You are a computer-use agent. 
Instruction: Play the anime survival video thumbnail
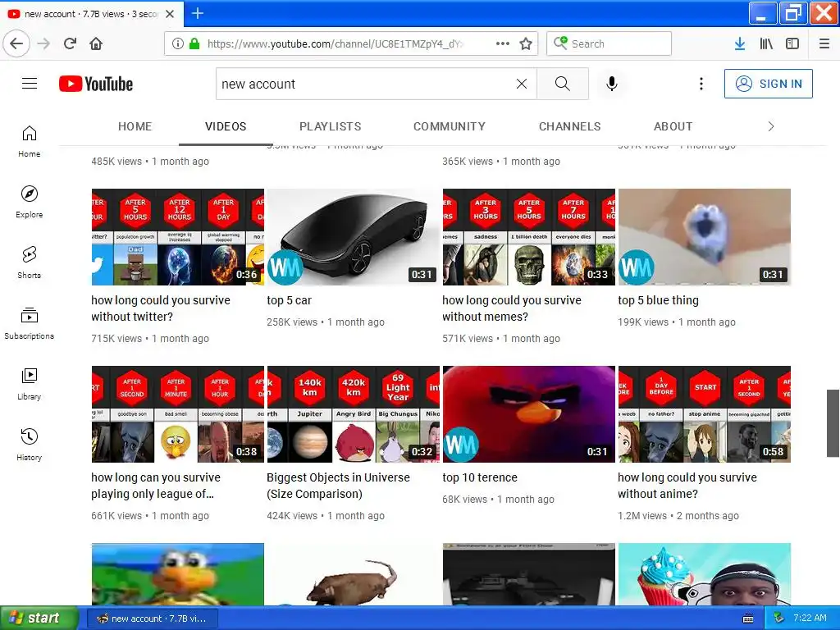[x=705, y=414]
